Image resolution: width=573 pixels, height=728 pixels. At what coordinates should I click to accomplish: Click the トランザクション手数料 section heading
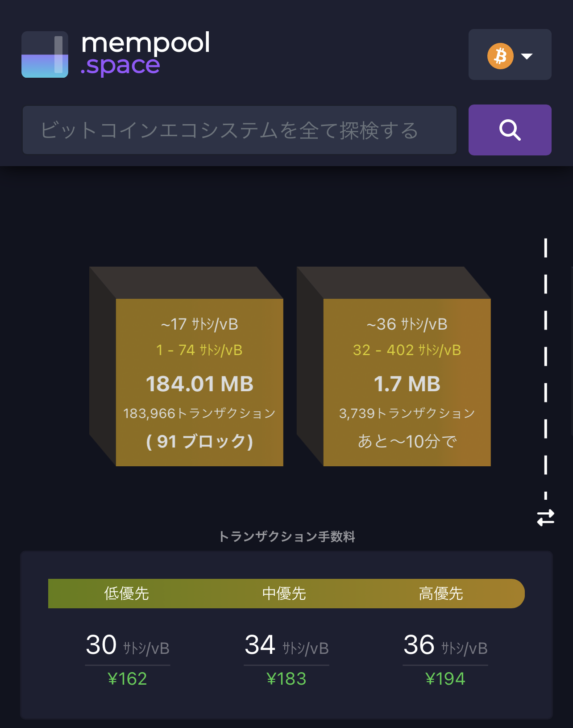286,536
